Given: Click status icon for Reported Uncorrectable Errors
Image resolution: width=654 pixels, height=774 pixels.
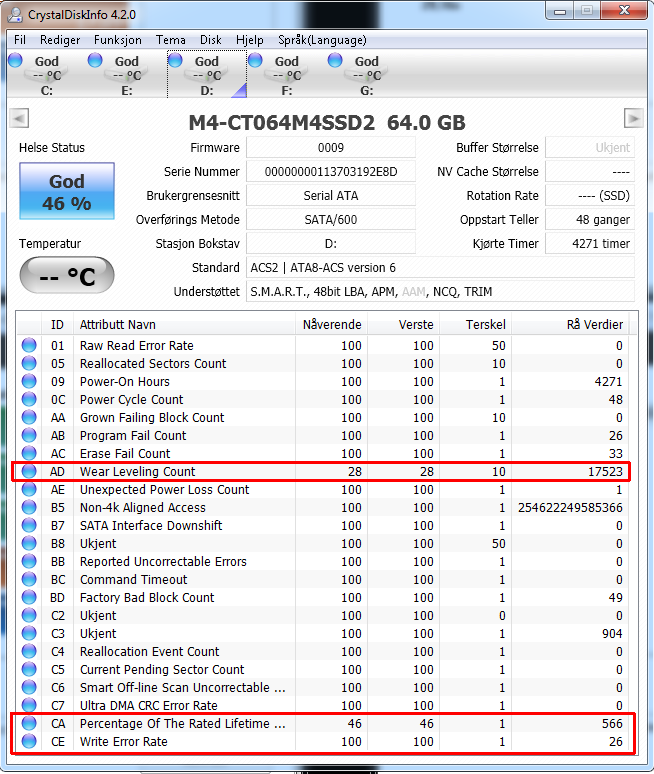Looking at the screenshot, I should [29, 561].
